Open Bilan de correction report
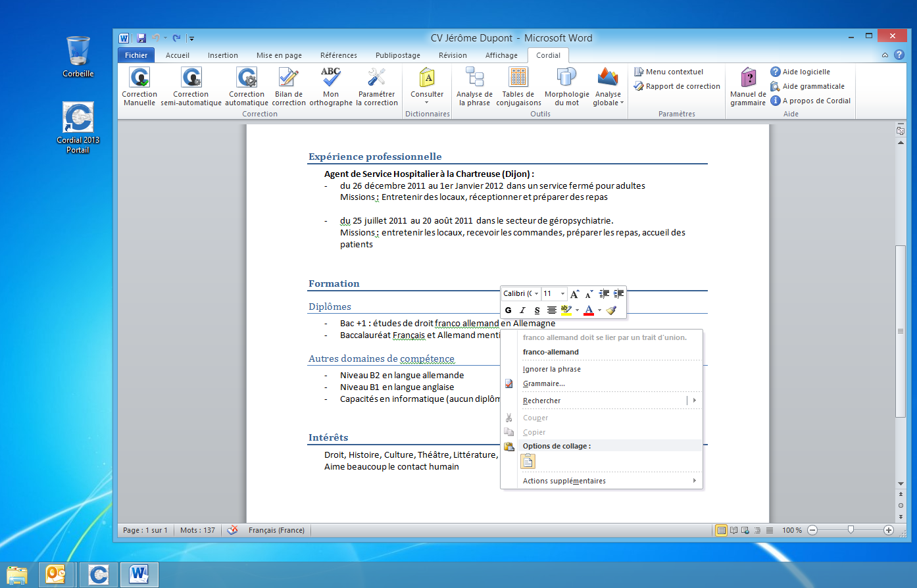 [x=289, y=86]
